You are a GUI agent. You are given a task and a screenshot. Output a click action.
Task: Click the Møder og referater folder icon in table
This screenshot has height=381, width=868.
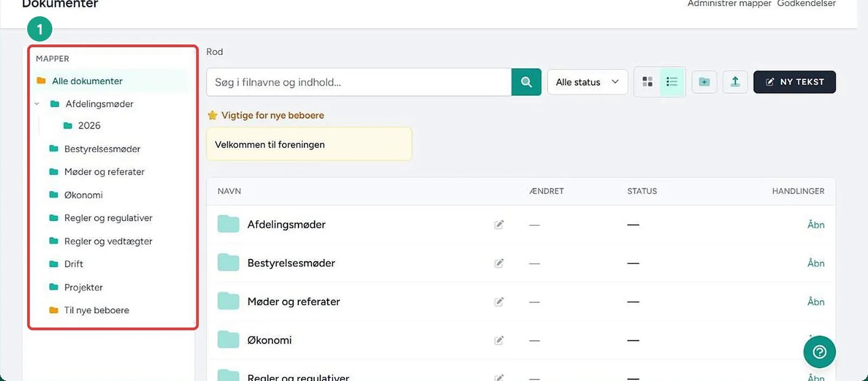pyautogui.click(x=228, y=301)
